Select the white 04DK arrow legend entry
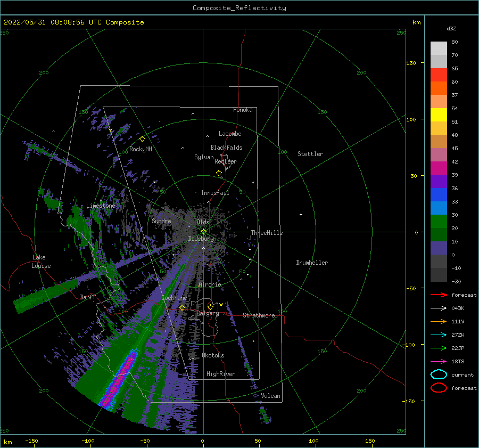This screenshot has height=448, width=479. click(x=439, y=308)
